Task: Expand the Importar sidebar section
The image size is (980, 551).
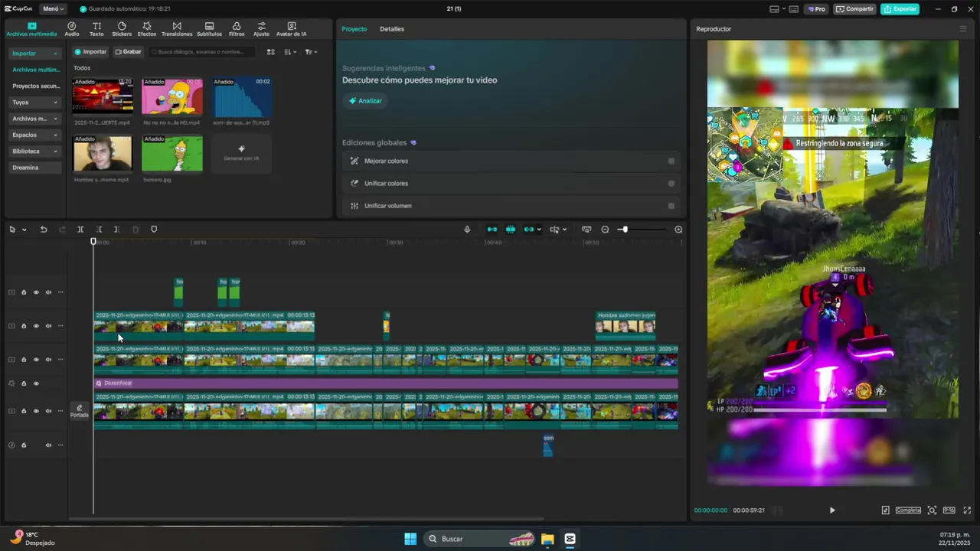Action: (x=35, y=54)
